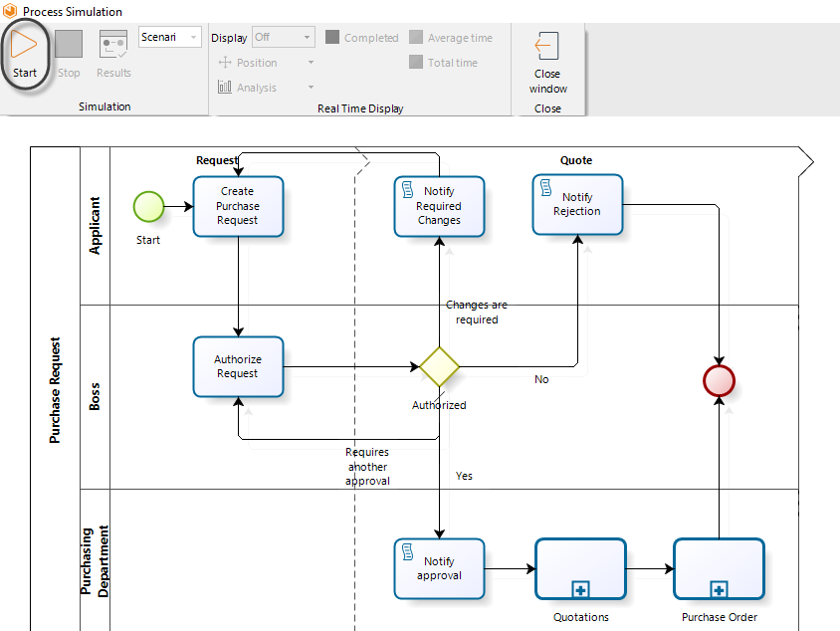Select the Quotations sub-process box
840x631 pixels.
580,569
